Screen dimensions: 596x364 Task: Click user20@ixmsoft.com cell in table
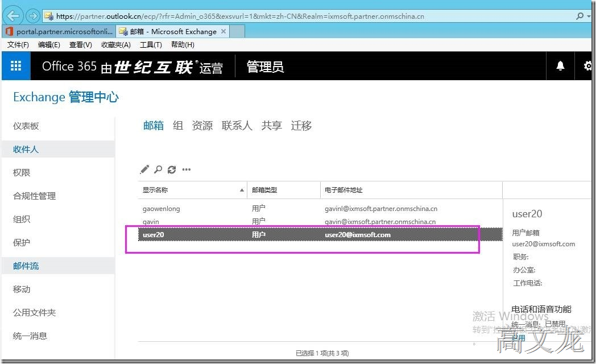pyautogui.click(x=358, y=235)
